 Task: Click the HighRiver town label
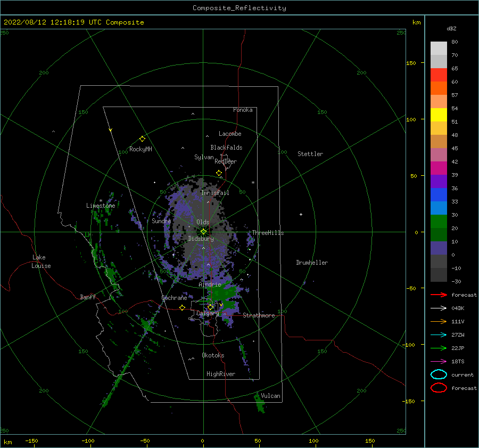(x=221, y=374)
